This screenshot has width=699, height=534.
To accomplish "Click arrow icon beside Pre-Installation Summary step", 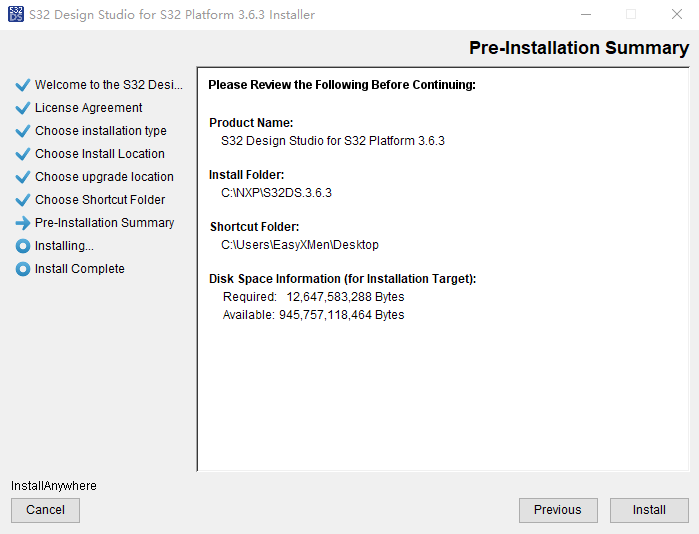I will click(x=23, y=223).
